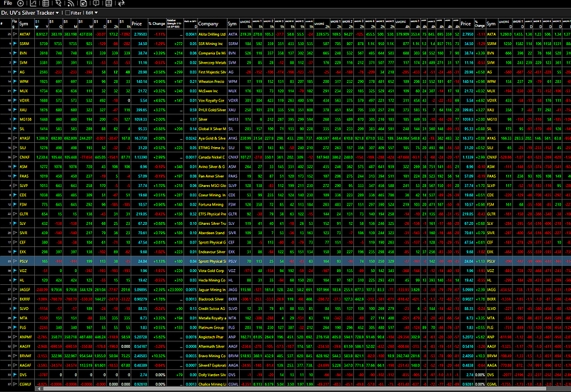Image resolution: width=571 pixels, height=392 pixels.
Task: Toggle the flag on the SSRM row
Action: 15,44
